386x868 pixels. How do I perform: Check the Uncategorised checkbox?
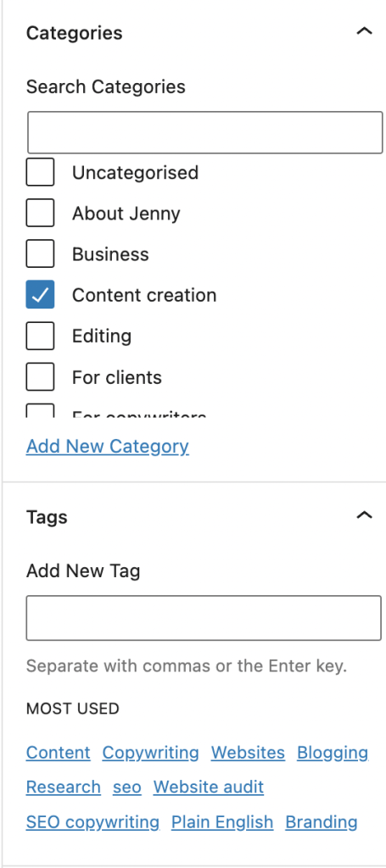(x=40, y=172)
